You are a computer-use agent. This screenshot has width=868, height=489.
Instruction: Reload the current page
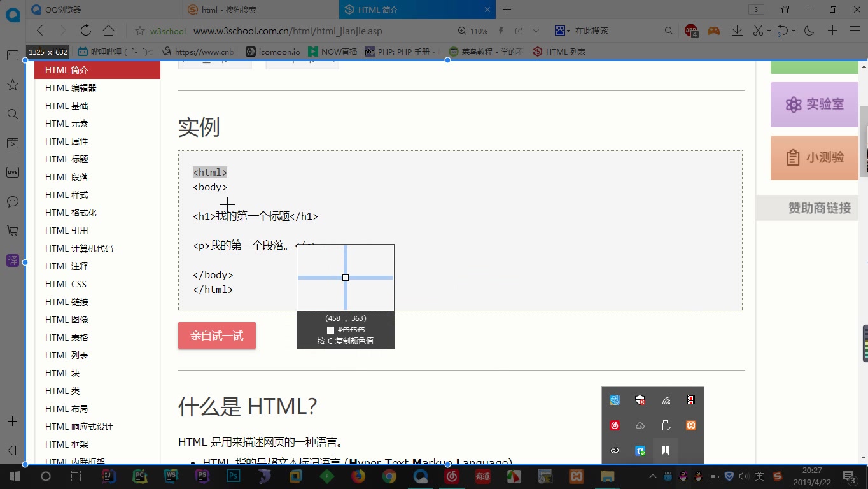pos(86,31)
